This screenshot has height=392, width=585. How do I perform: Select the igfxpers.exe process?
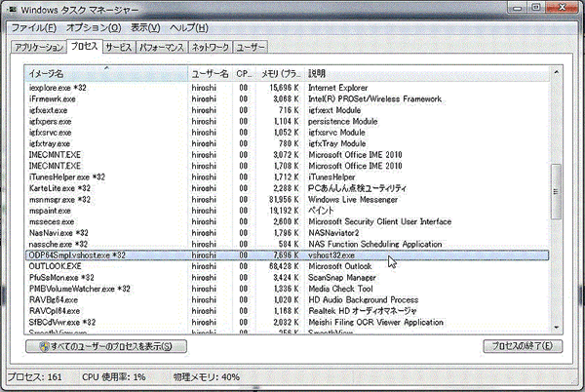tap(287, 122)
